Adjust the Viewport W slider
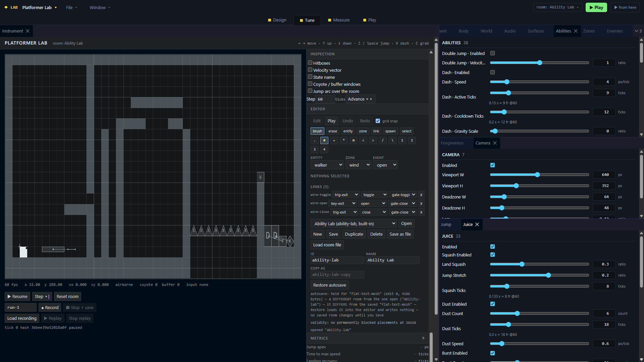This screenshot has height=362, width=644. [x=539, y=175]
